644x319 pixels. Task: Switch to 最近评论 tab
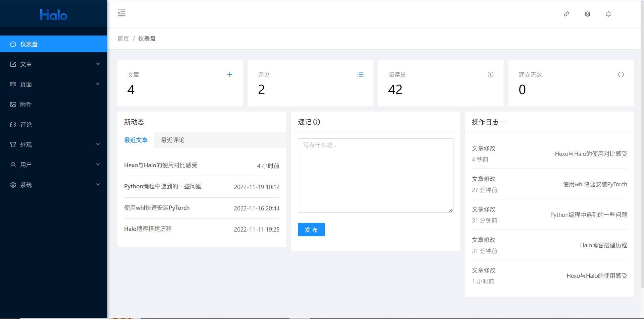tap(173, 140)
